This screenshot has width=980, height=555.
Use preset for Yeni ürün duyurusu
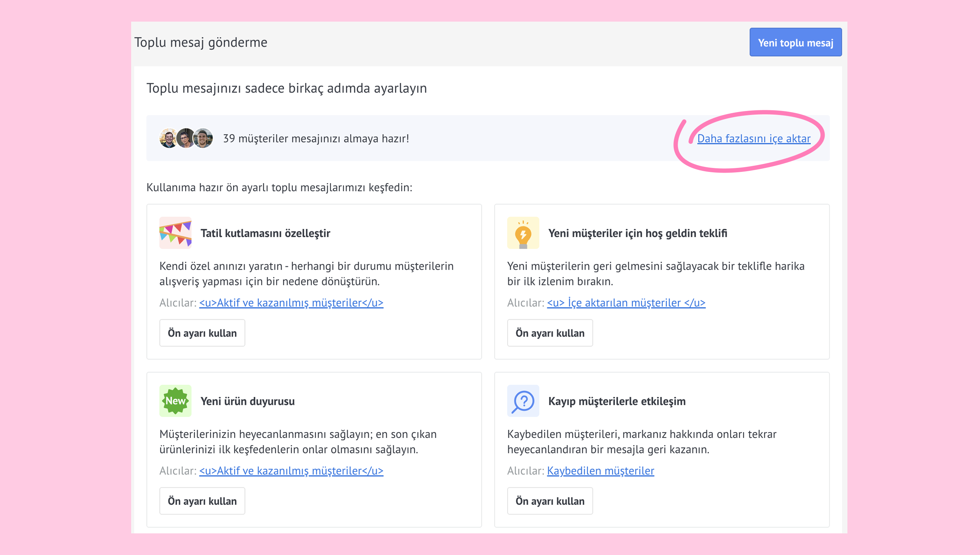click(x=202, y=501)
